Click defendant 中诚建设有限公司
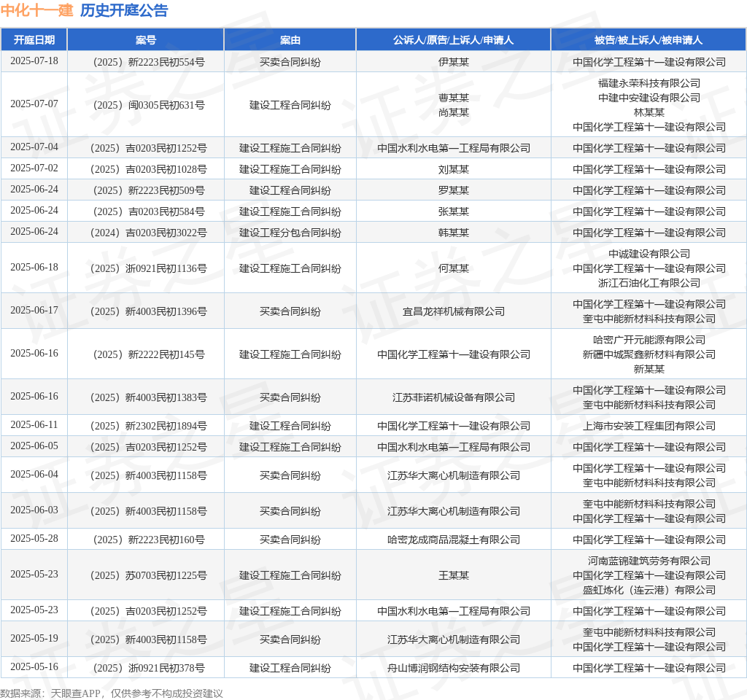 point(649,254)
